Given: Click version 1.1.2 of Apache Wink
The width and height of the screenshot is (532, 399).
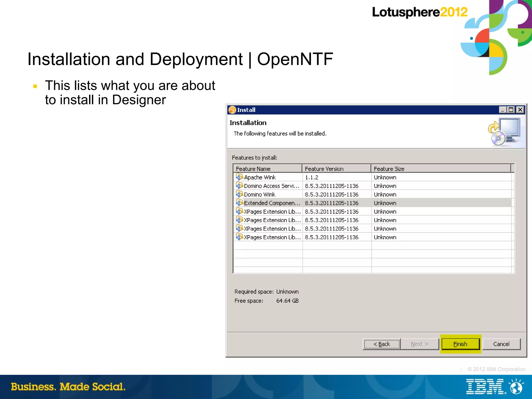Looking at the screenshot, I should [x=311, y=177].
